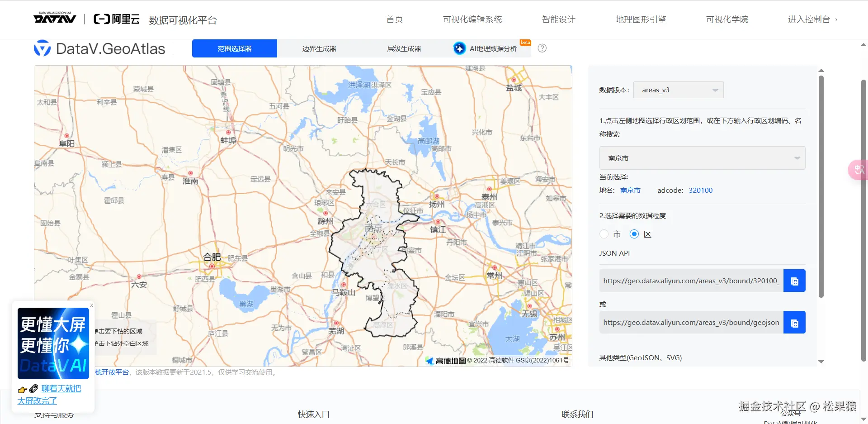Screen dimensions: 868x424
Task: Click 六安 on the map
Action: (x=139, y=285)
